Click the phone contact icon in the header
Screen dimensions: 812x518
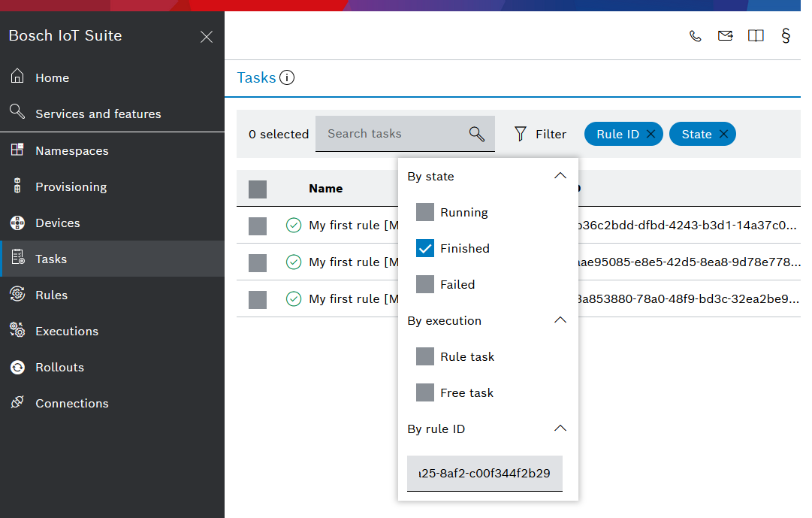(696, 36)
